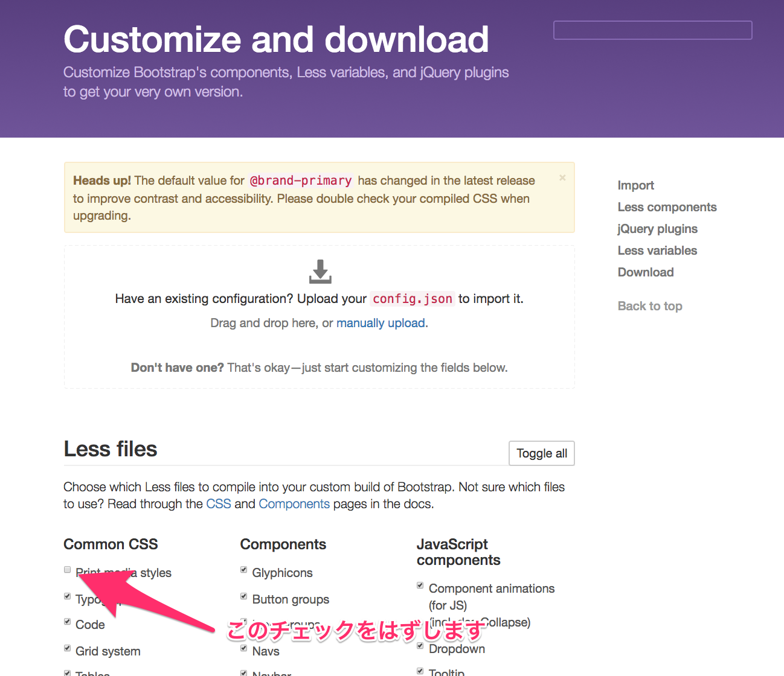784x676 pixels.
Task: Go to Less components in the sidebar
Action: [x=667, y=207]
